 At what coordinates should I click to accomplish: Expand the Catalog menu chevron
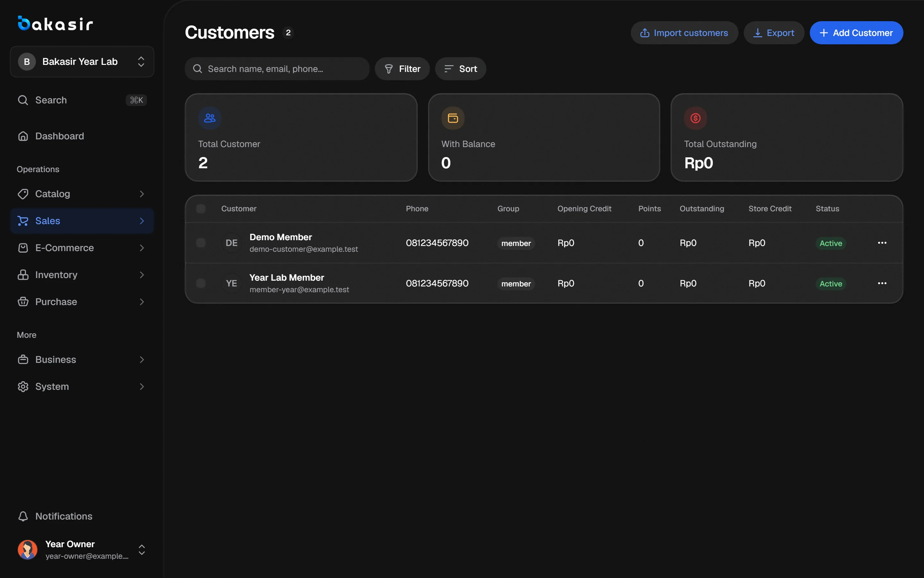(x=142, y=194)
